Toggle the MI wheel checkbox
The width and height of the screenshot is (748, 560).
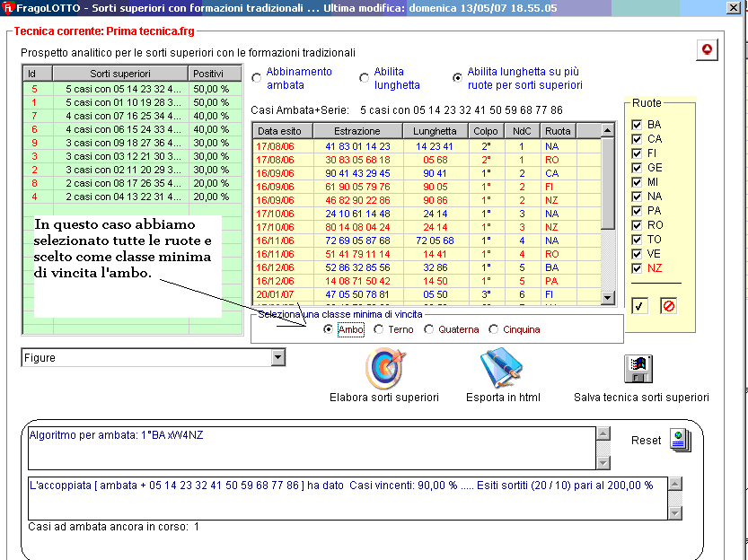[637, 182]
